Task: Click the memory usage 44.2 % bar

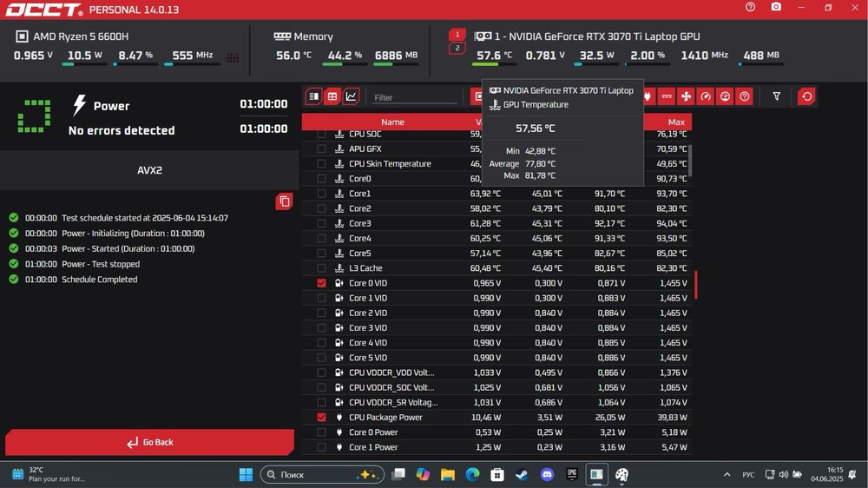Action: coord(344,64)
